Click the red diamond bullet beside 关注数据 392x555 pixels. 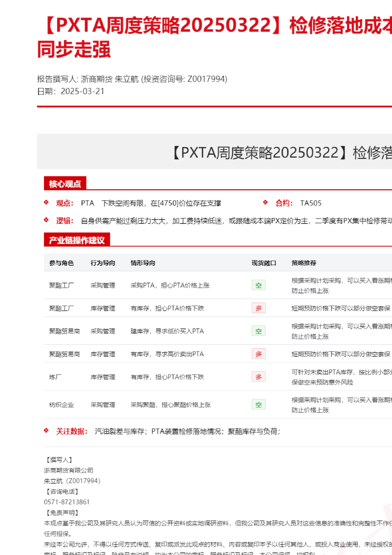(46, 431)
